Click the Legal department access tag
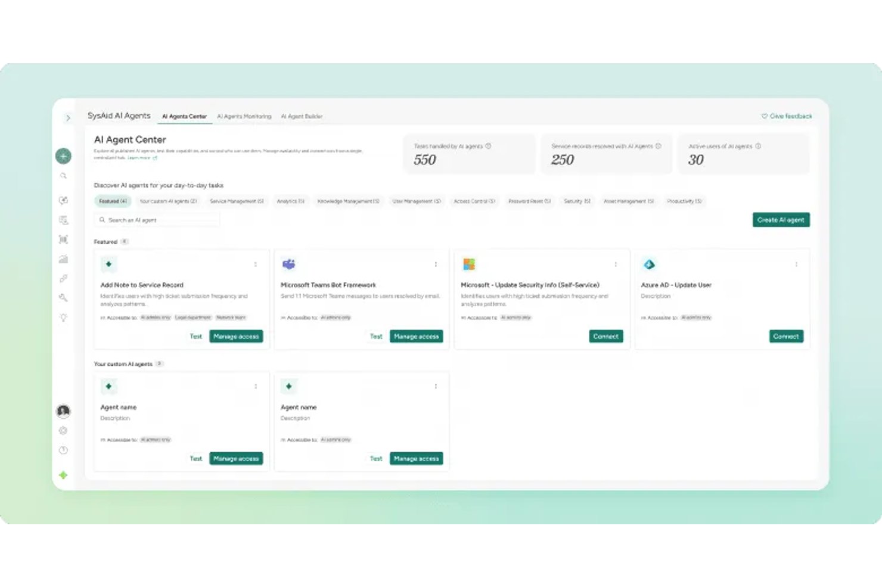This screenshot has height=588, width=882. [x=193, y=318]
